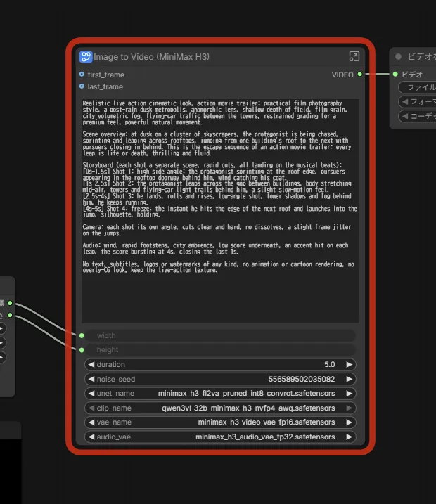Decrease duration with left arrow
The width and height of the screenshot is (436, 504).
click(x=91, y=365)
